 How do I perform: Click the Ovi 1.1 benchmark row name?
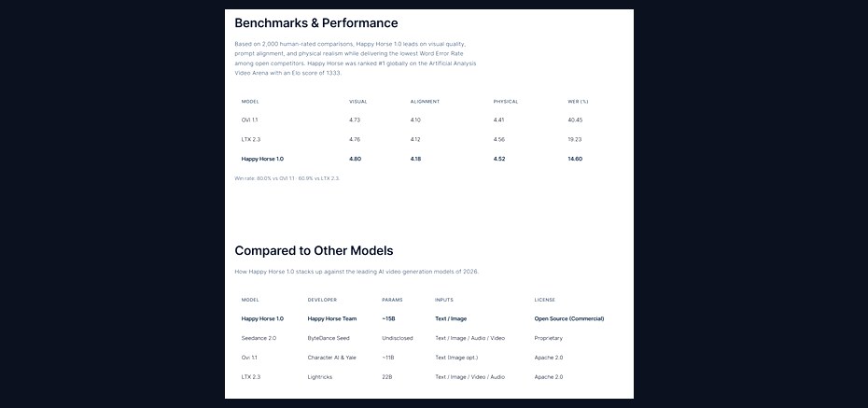click(249, 120)
